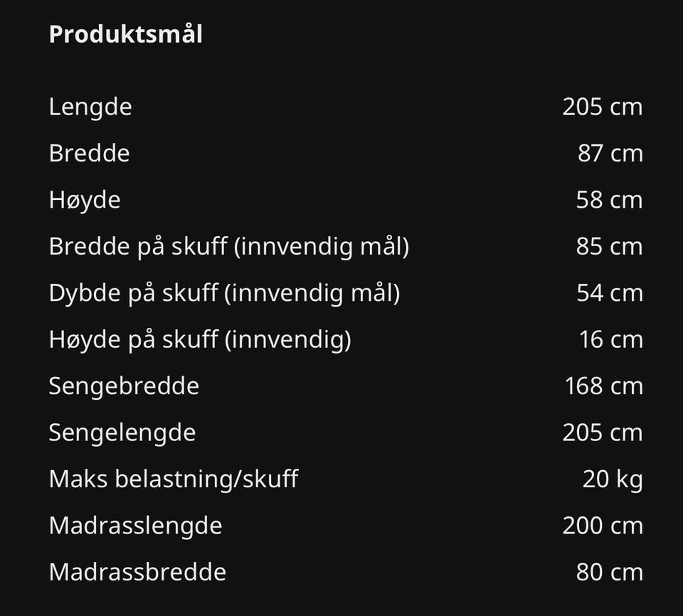Select the Høyde row label
Image resolution: width=683 pixels, height=616 pixels.
tap(85, 200)
